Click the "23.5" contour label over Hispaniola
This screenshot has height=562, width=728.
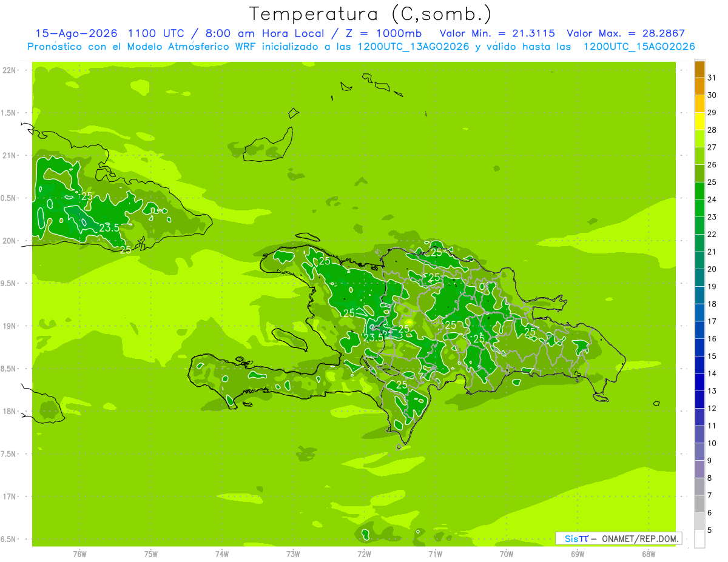pyautogui.click(x=373, y=338)
